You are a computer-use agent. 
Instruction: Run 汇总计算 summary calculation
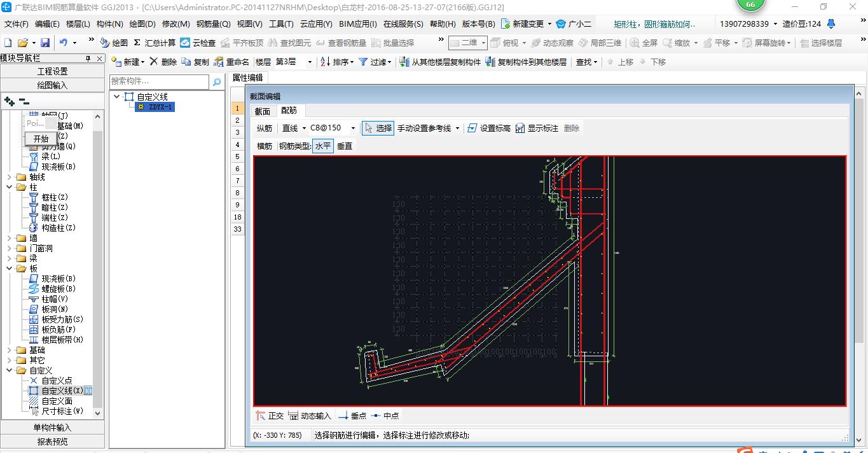click(x=155, y=43)
